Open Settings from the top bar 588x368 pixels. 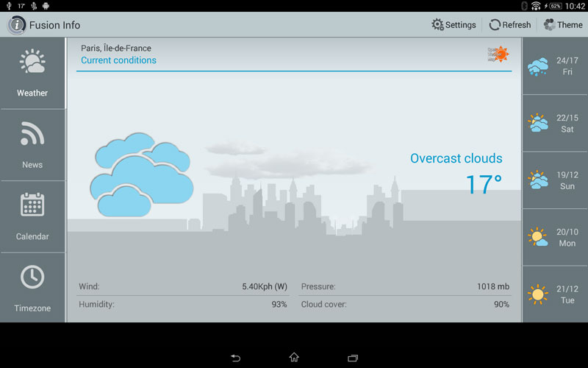coord(453,24)
